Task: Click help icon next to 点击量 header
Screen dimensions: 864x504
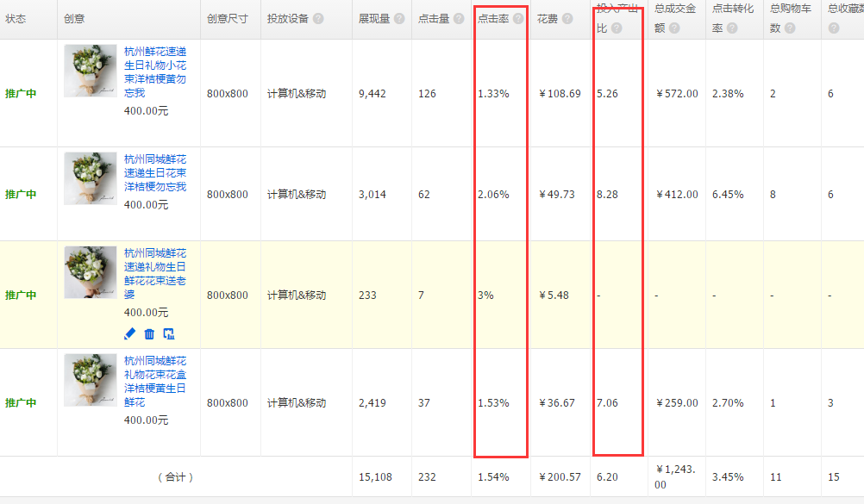Action: pyautogui.click(x=459, y=19)
